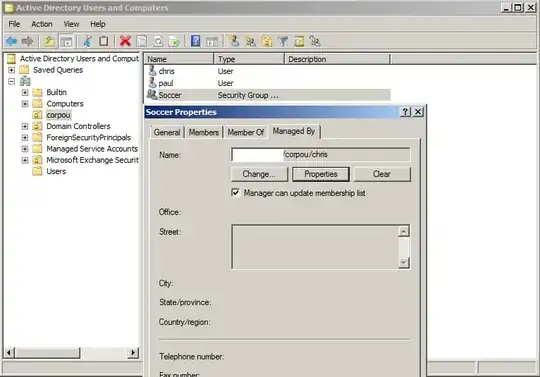Expand the Builtin tree node
The image size is (540, 377).
point(25,92)
